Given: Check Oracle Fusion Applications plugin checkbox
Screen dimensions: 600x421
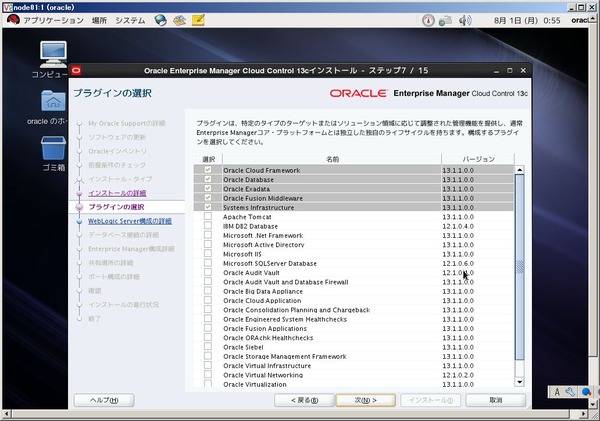Looking at the screenshot, I should click(208, 328).
